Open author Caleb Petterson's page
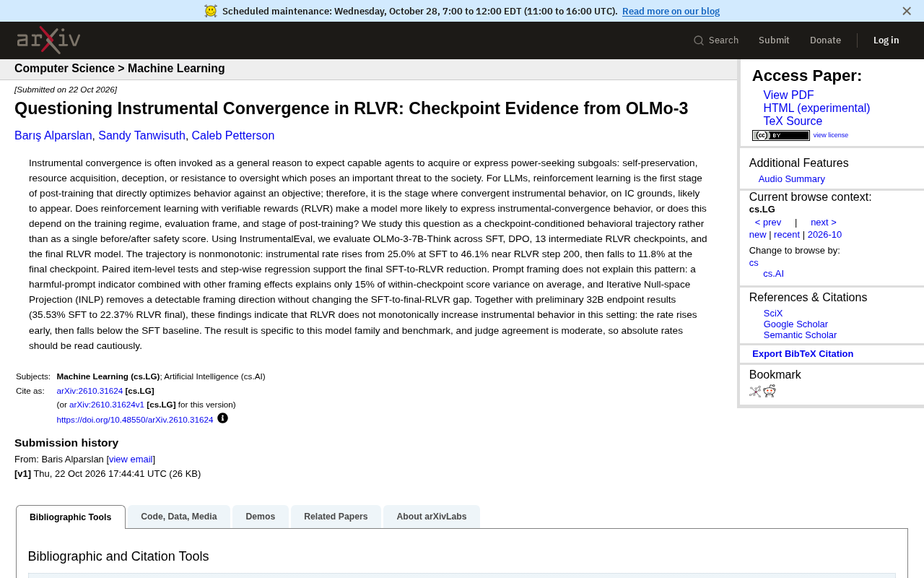Screen dimensions: 924x578 (233, 136)
